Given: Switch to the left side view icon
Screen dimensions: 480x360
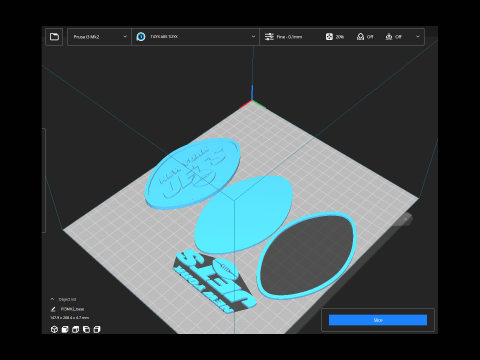Looking at the screenshot, I should coord(86,329).
